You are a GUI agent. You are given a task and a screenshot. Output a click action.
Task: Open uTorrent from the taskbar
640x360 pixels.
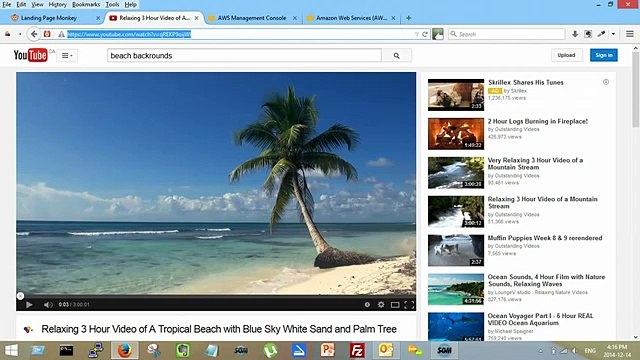point(270,351)
